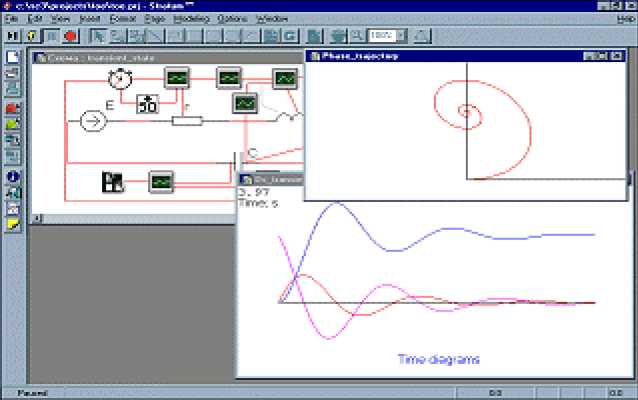Select the inductor coil element in circuit

290,117
